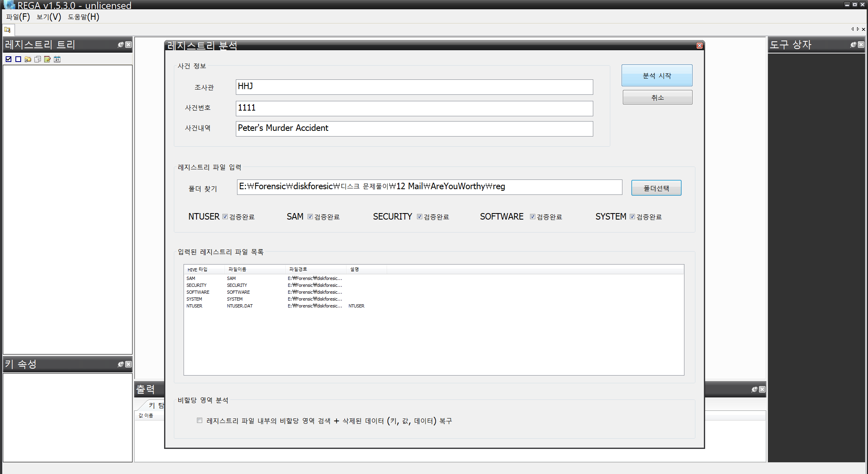Pin the 레지스트리 트리 panel
The height and width of the screenshot is (474, 868).
coord(120,45)
